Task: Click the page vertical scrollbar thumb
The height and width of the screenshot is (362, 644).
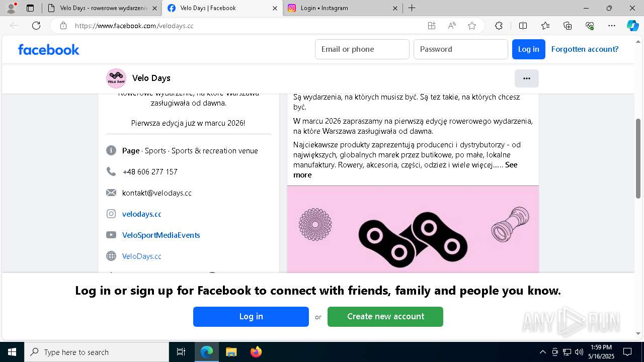Action: click(x=638, y=158)
